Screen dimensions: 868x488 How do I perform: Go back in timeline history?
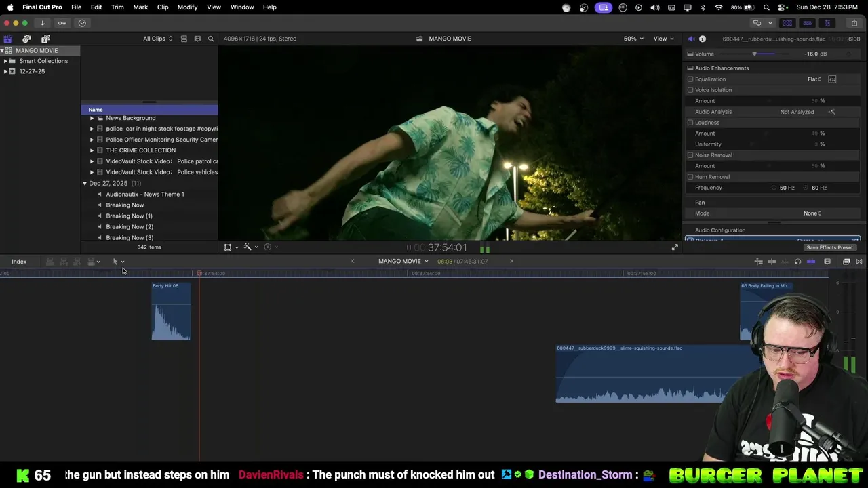coord(353,262)
